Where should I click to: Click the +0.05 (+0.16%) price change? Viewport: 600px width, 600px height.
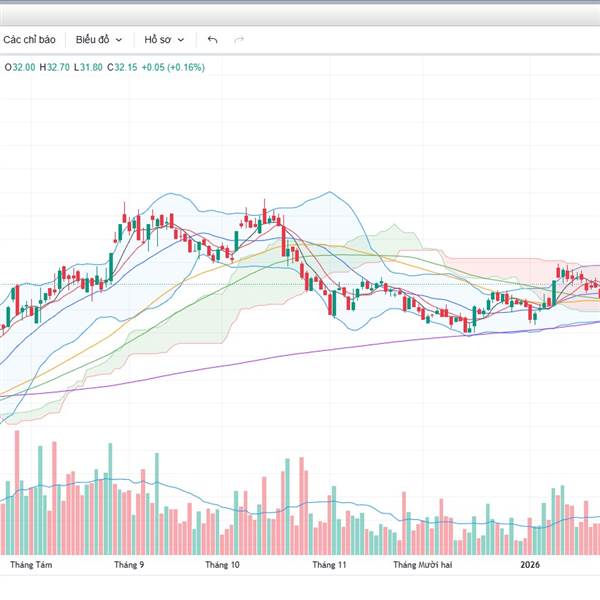176,67
